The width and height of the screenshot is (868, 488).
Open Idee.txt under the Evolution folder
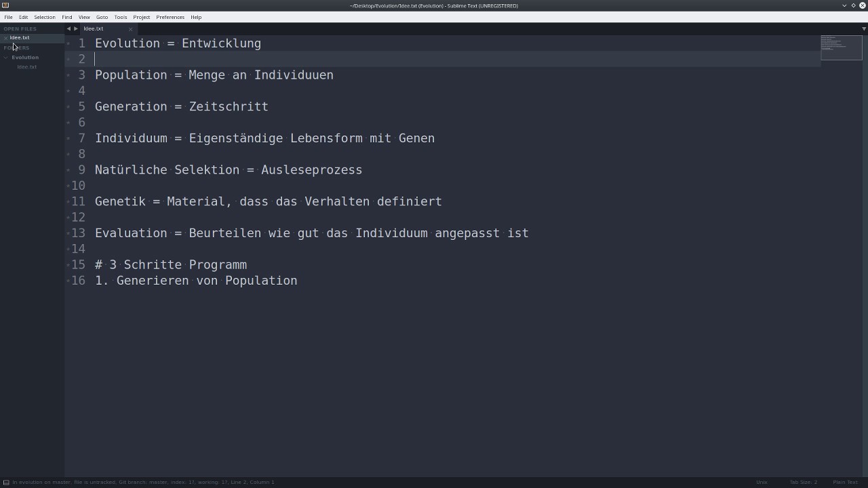27,67
